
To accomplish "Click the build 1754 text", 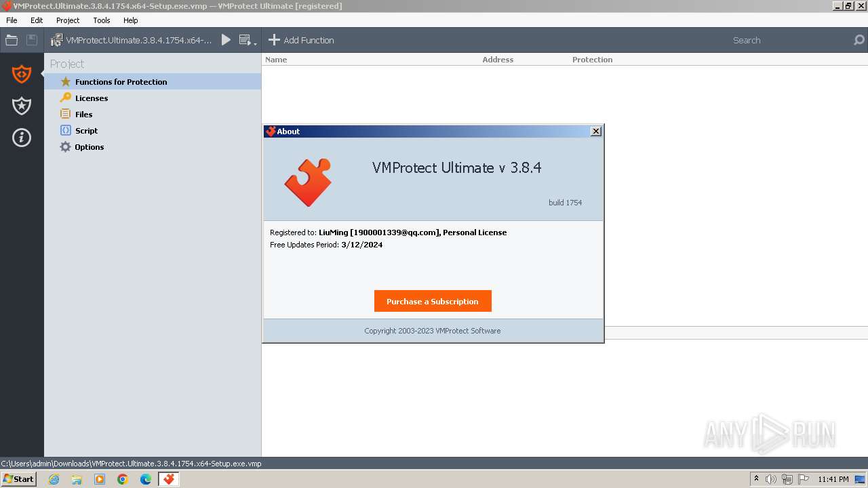I will click(x=566, y=203).
